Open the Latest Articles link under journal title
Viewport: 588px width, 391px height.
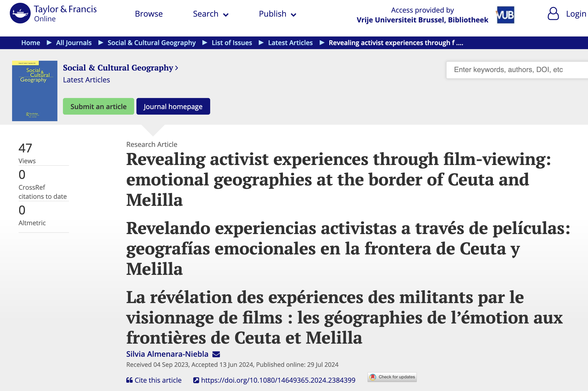click(86, 80)
